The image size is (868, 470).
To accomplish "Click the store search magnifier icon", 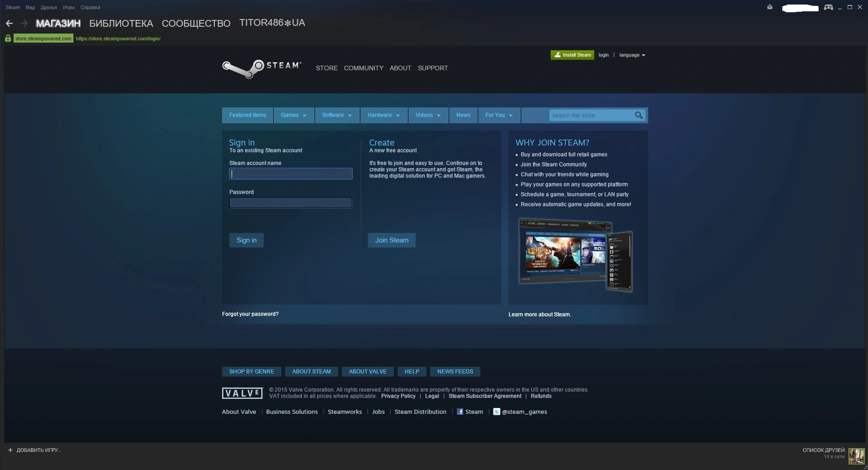I will [x=639, y=115].
